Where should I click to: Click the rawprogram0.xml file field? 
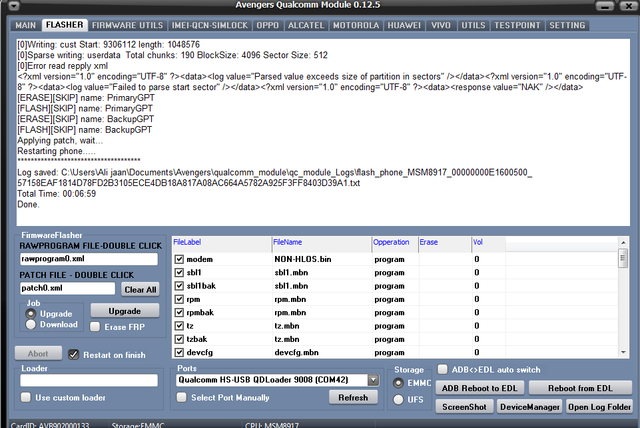(x=89, y=259)
